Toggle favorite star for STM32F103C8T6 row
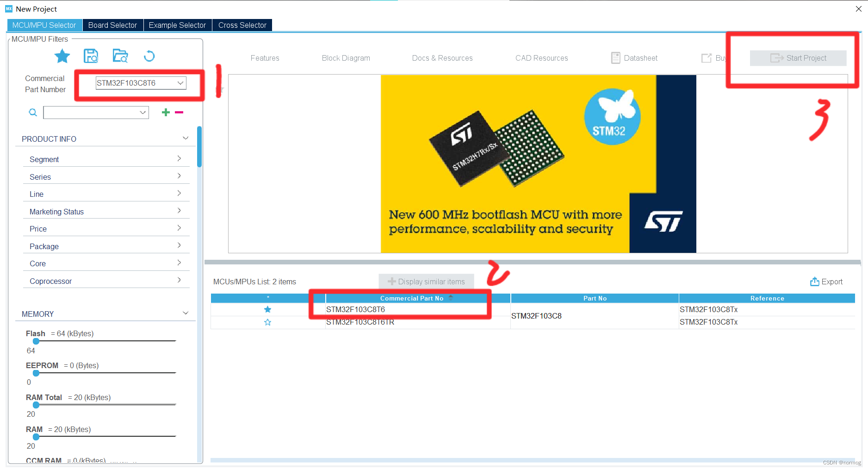The height and width of the screenshot is (470, 868). [267, 309]
